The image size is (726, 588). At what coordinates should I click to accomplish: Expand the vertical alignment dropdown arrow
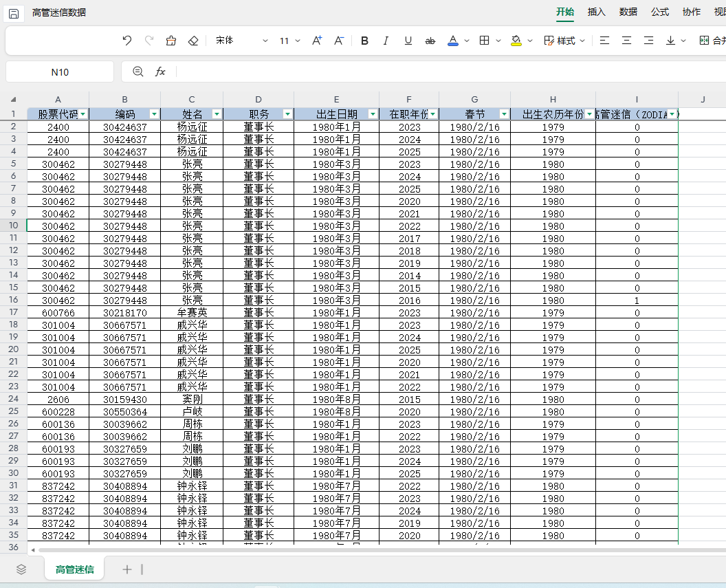pyautogui.click(x=683, y=41)
